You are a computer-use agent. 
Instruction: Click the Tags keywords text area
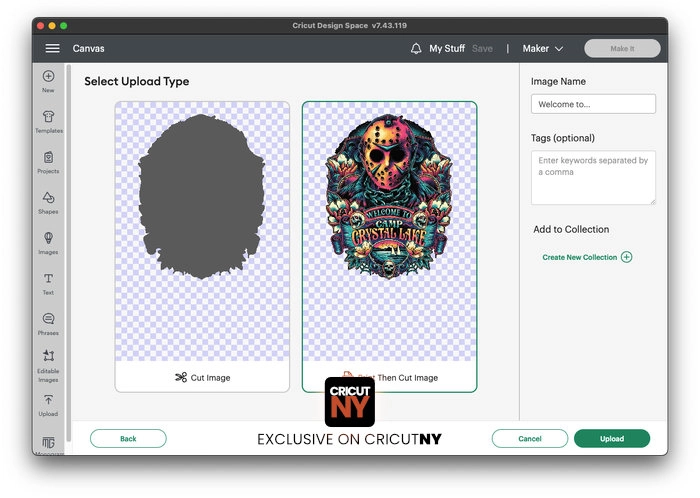[593, 178]
